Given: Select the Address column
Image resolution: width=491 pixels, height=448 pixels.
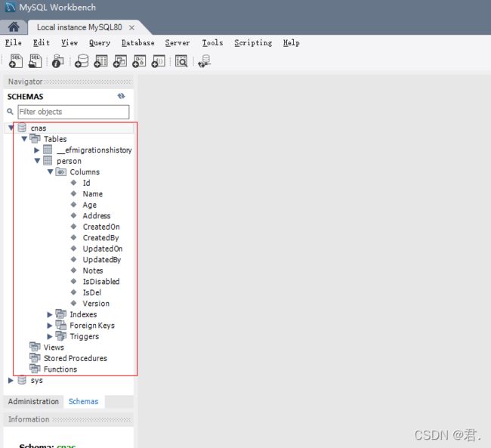Looking at the screenshot, I should (97, 215).
